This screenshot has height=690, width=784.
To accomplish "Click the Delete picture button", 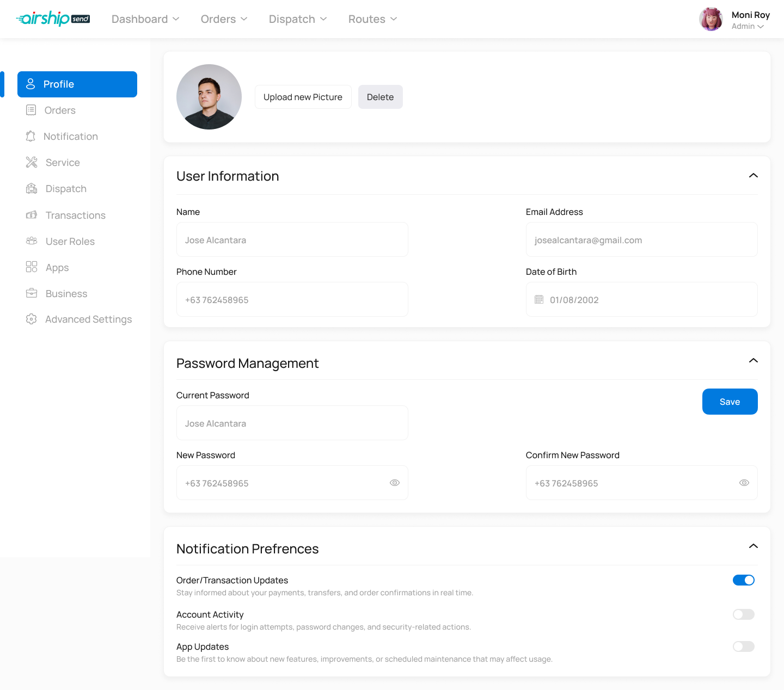I will pos(381,97).
